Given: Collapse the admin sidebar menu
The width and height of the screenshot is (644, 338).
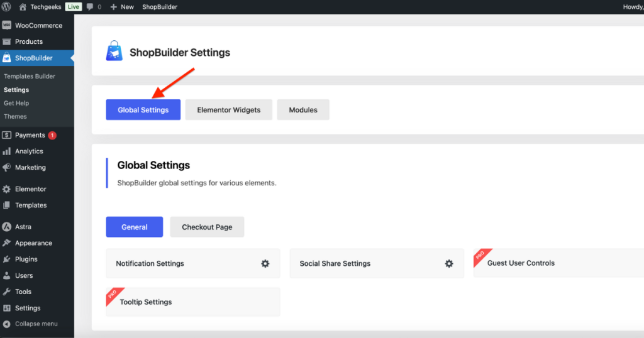Looking at the screenshot, I should [30, 324].
